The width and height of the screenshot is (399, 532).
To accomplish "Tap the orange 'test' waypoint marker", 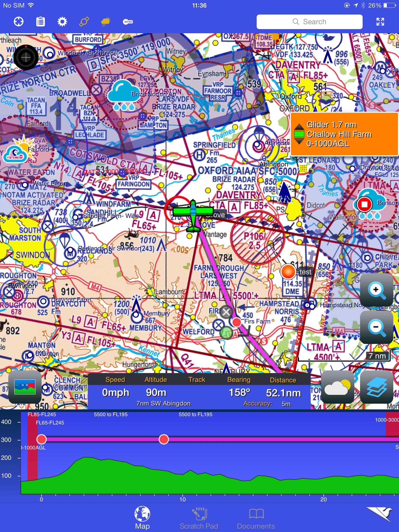I will tap(288, 271).
